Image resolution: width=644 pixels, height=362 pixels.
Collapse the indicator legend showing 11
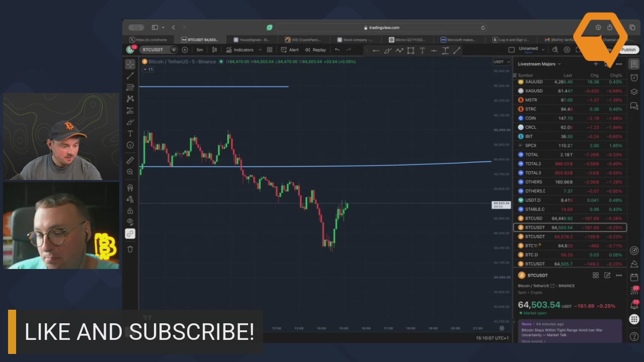tap(148, 69)
